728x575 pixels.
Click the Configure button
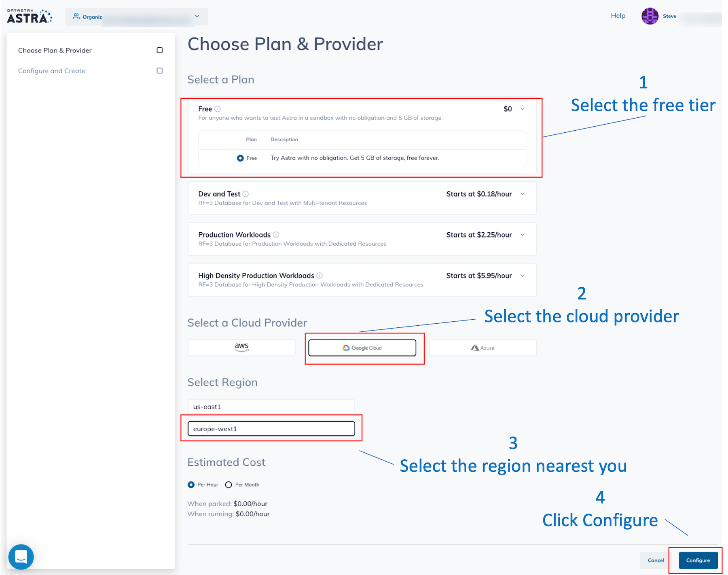(698, 560)
